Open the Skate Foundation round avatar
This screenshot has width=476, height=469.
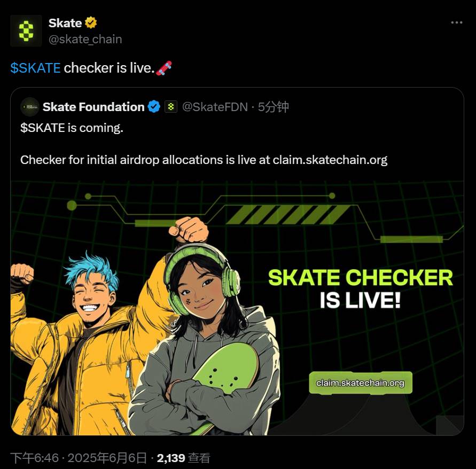tap(30, 107)
